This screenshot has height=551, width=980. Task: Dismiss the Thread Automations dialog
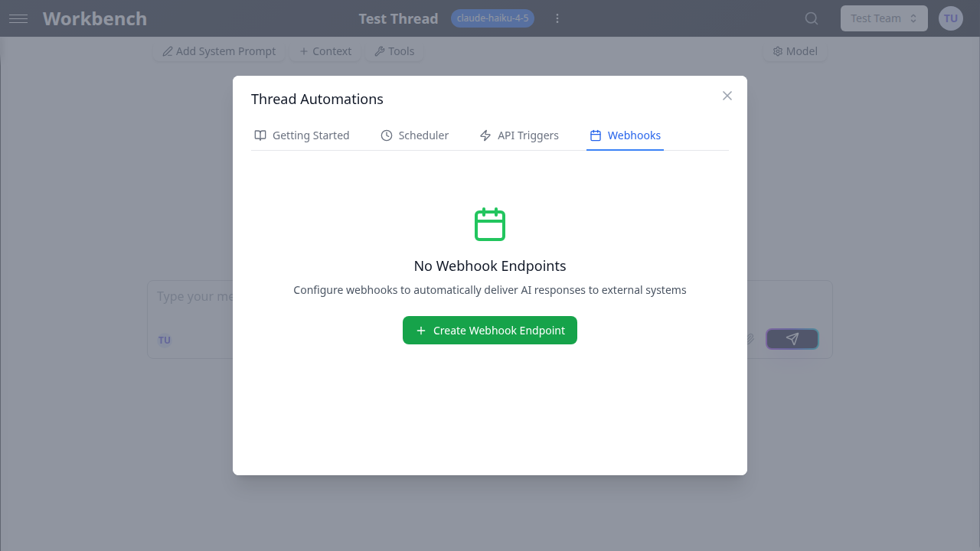[x=727, y=95]
